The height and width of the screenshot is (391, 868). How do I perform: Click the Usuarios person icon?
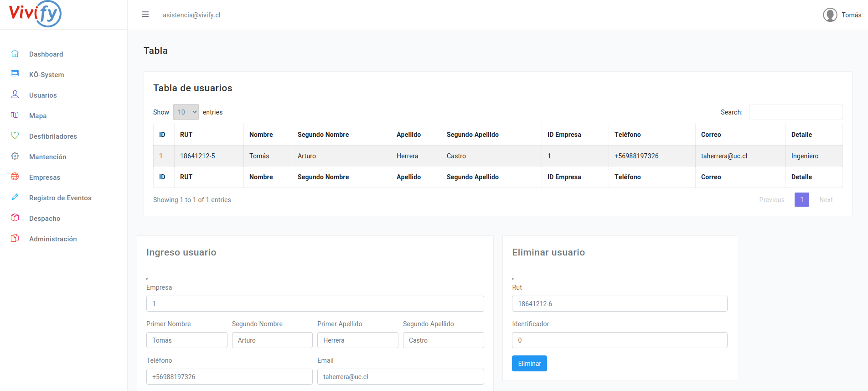pos(15,94)
